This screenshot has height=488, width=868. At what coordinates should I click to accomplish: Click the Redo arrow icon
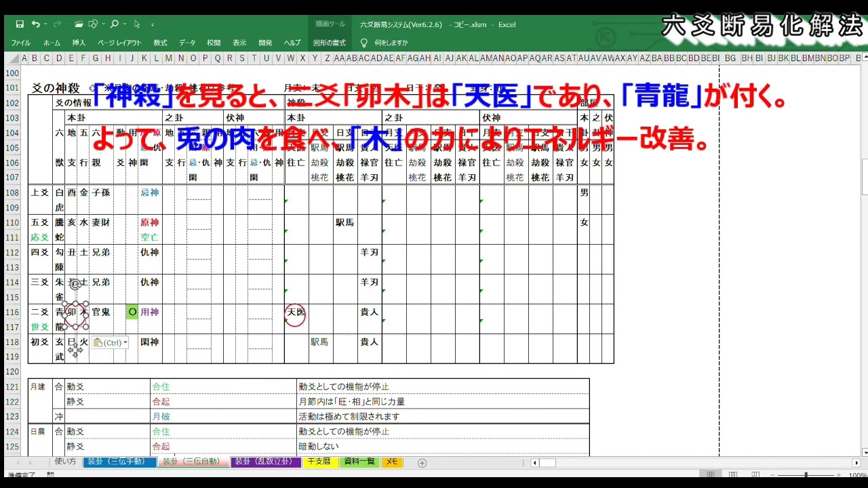point(58,24)
